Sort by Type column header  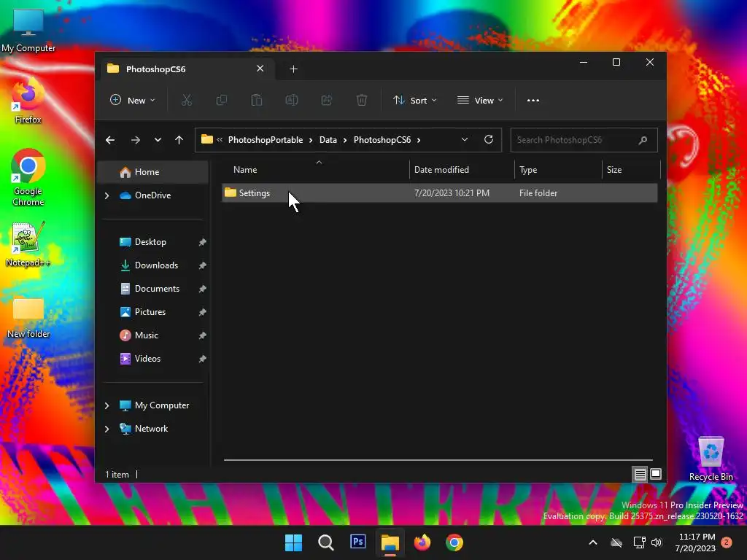[x=558, y=169]
